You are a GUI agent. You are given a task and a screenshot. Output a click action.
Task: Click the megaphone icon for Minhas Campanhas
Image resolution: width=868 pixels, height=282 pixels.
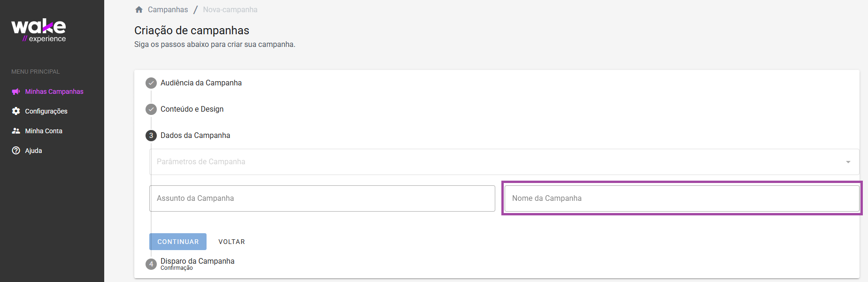tap(16, 91)
